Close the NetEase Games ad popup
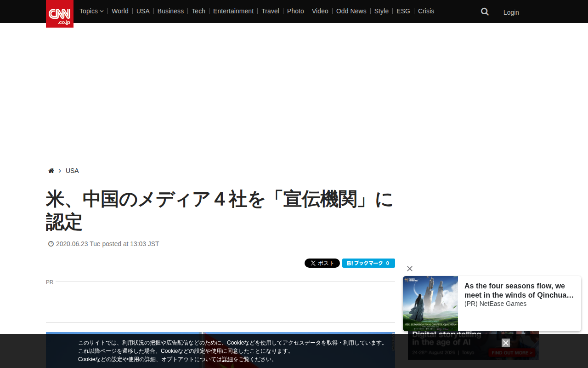The height and width of the screenshot is (368, 588). tap(410, 269)
